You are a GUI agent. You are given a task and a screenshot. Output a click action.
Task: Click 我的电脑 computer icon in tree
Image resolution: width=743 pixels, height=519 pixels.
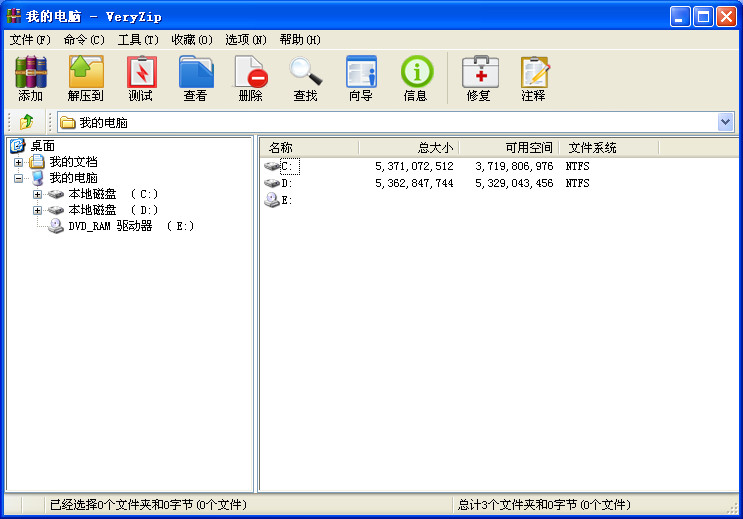pos(37,178)
